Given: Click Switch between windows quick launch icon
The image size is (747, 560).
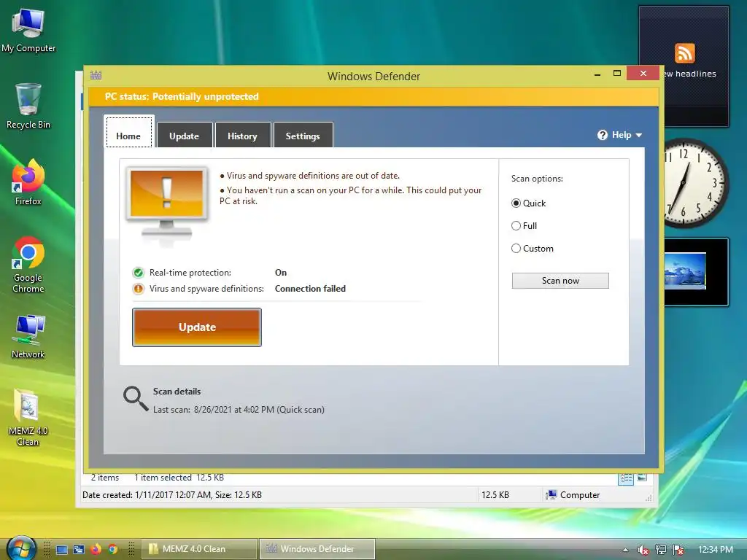Looking at the screenshot, I should point(79,550).
